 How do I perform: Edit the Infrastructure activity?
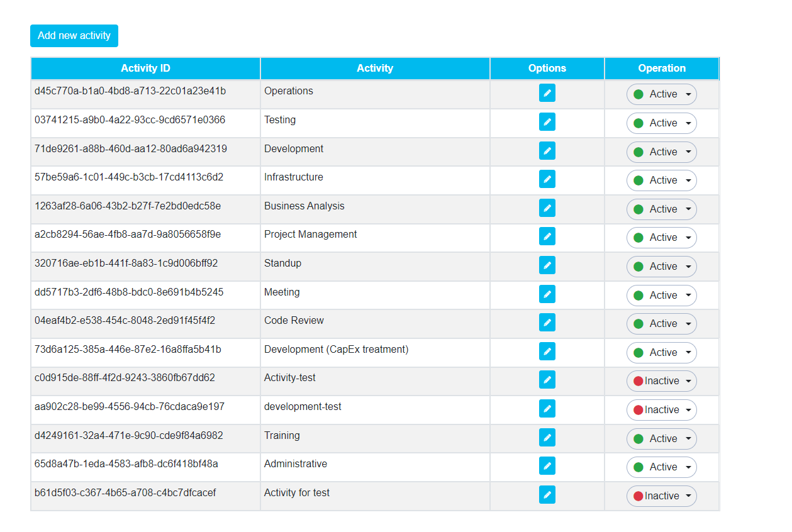(x=547, y=179)
